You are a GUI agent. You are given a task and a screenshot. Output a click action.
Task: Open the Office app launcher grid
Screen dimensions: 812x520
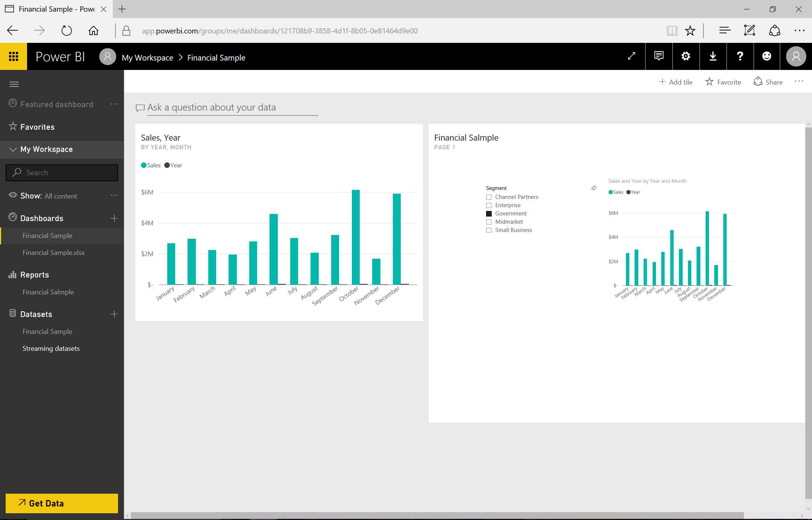click(14, 56)
